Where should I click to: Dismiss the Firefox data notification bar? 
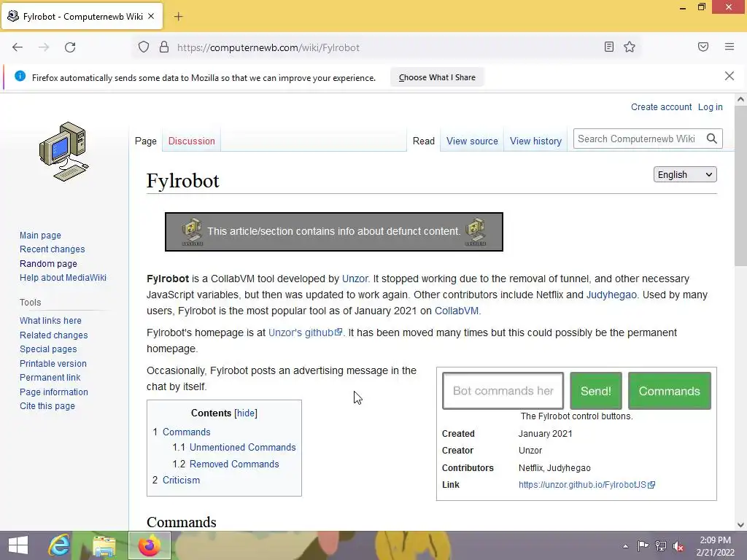pos(729,76)
